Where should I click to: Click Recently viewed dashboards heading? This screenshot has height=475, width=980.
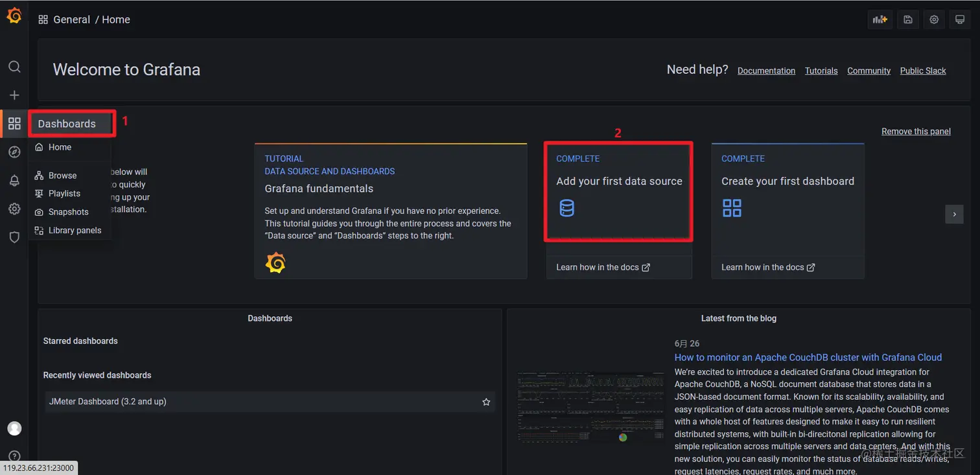tap(97, 375)
